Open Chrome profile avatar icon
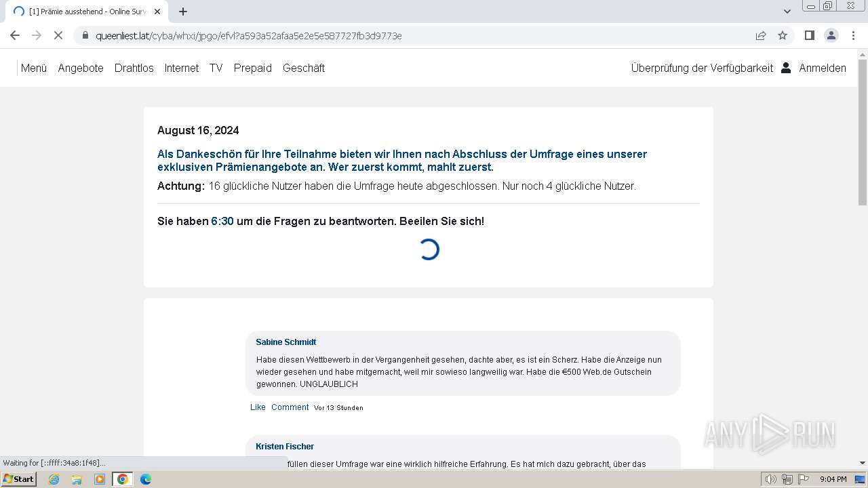This screenshot has width=868, height=488. point(831,35)
